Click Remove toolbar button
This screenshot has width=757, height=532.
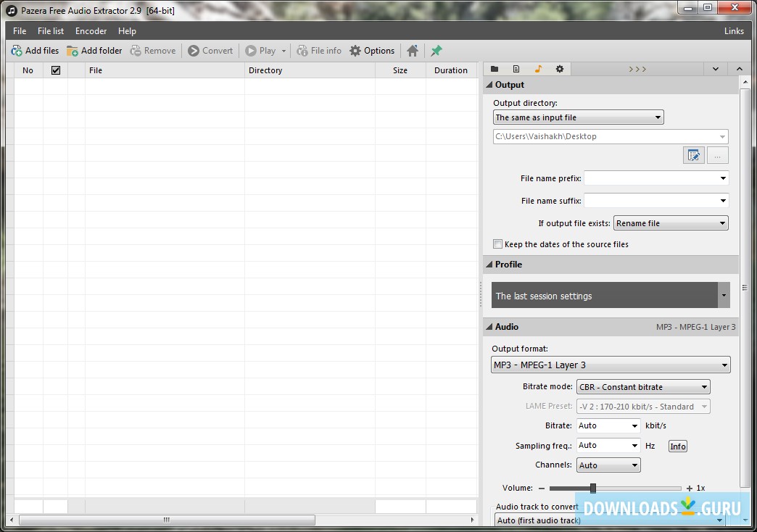[152, 51]
